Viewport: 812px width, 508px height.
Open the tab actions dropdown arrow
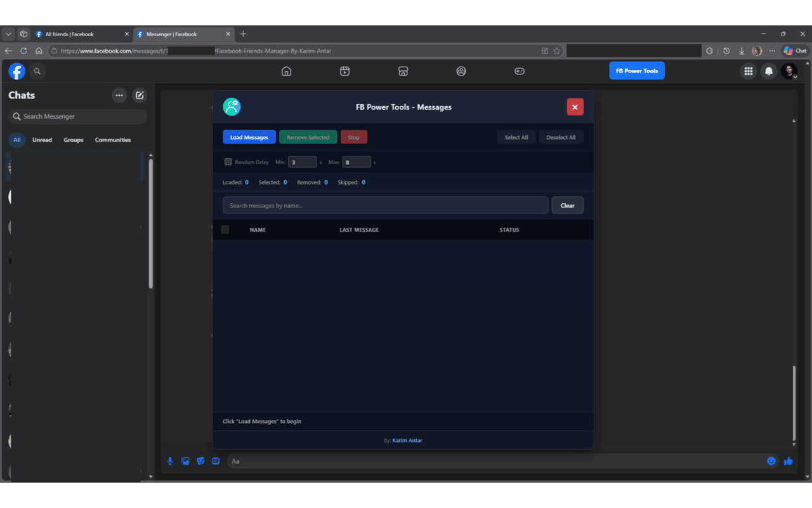click(8, 34)
